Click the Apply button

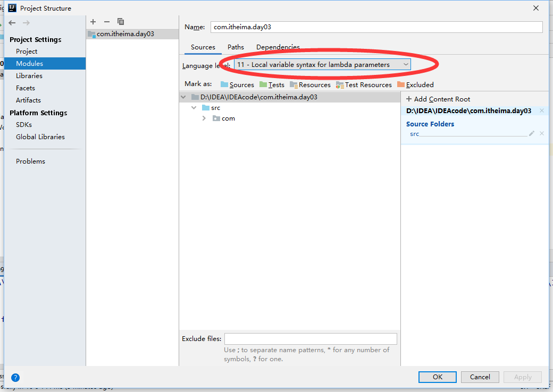pos(523,377)
